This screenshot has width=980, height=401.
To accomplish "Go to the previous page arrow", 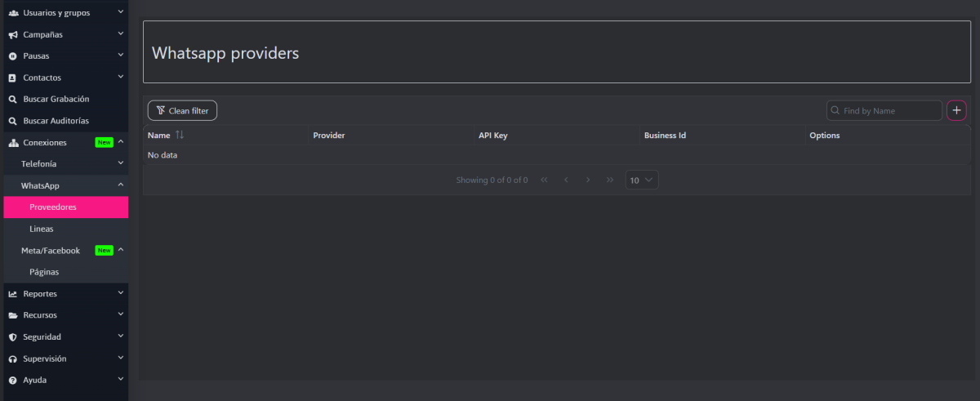I will (x=566, y=180).
